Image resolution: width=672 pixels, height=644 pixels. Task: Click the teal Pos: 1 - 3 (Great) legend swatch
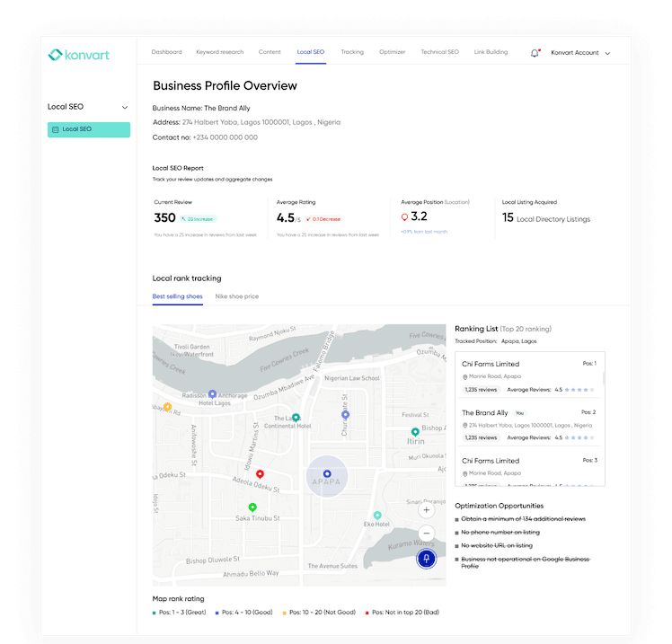[x=155, y=613]
